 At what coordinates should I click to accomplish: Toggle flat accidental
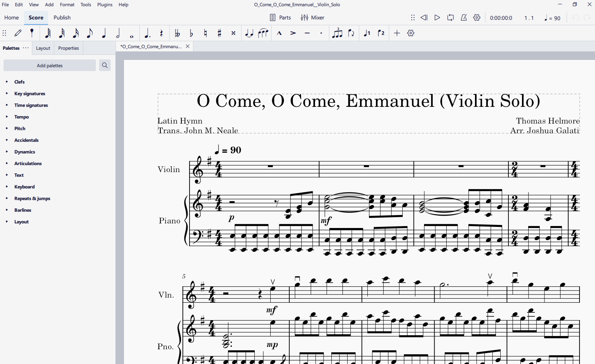pyautogui.click(x=191, y=33)
